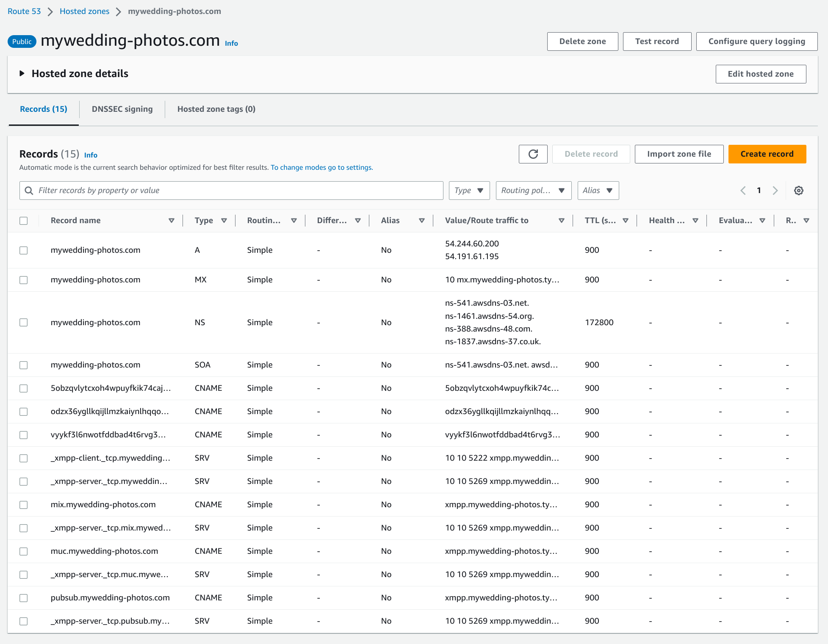Click 10 mx.mywedding-photos value cell

[502, 280]
